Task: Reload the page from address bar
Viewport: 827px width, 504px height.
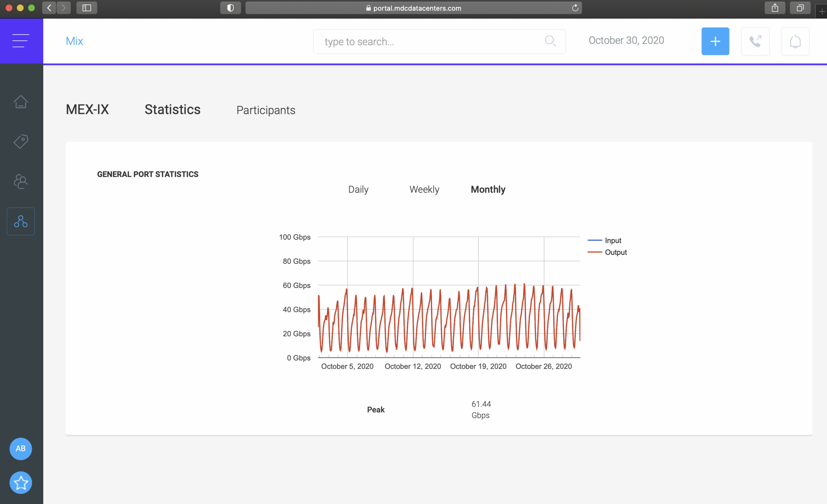Action: pyautogui.click(x=575, y=8)
